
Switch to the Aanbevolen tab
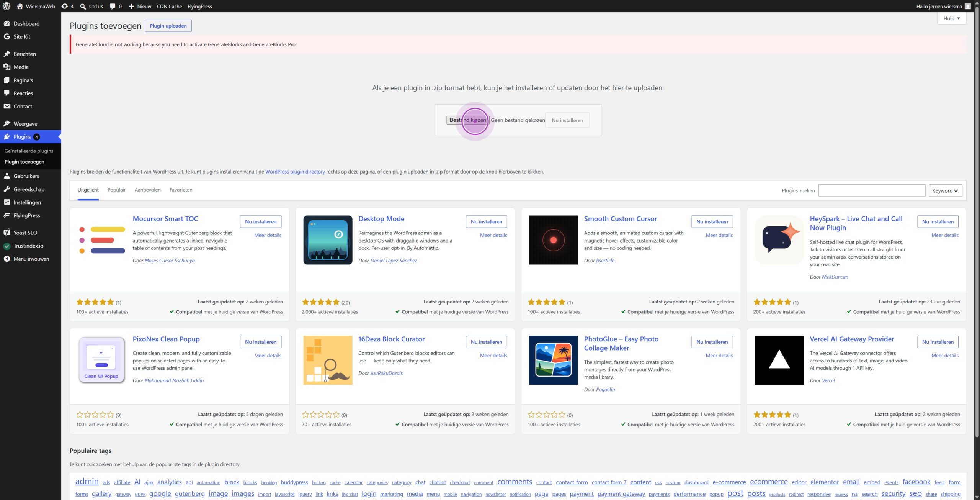[147, 190]
